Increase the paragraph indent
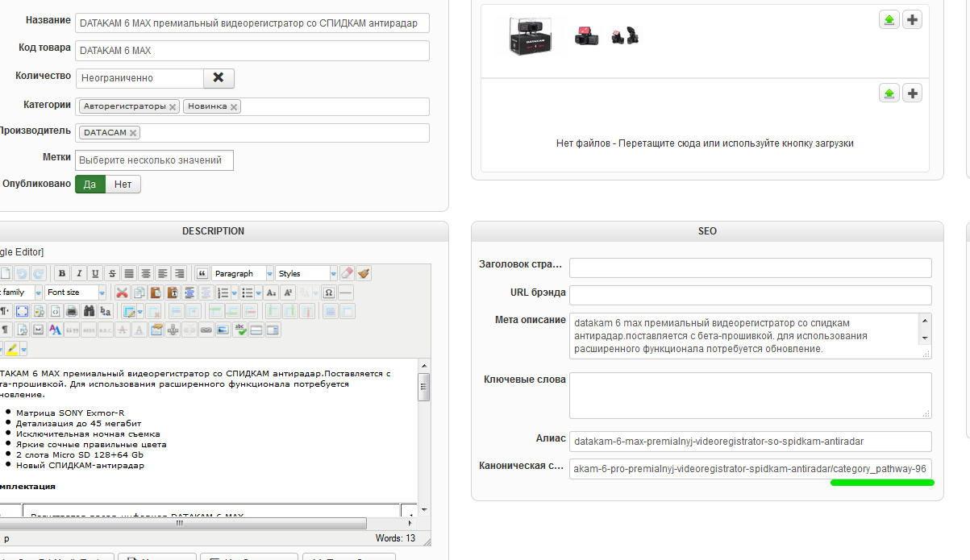This screenshot has width=970, height=560. pyautogui.click(x=189, y=292)
